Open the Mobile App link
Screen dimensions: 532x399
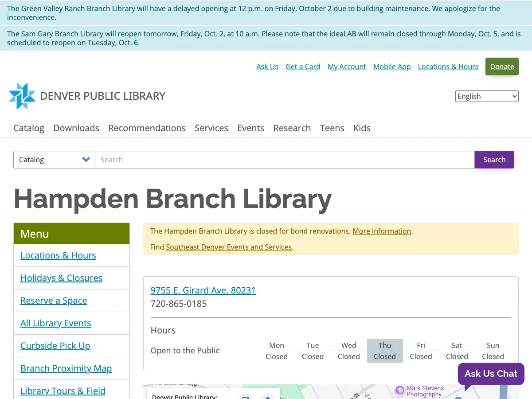(392, 66)
